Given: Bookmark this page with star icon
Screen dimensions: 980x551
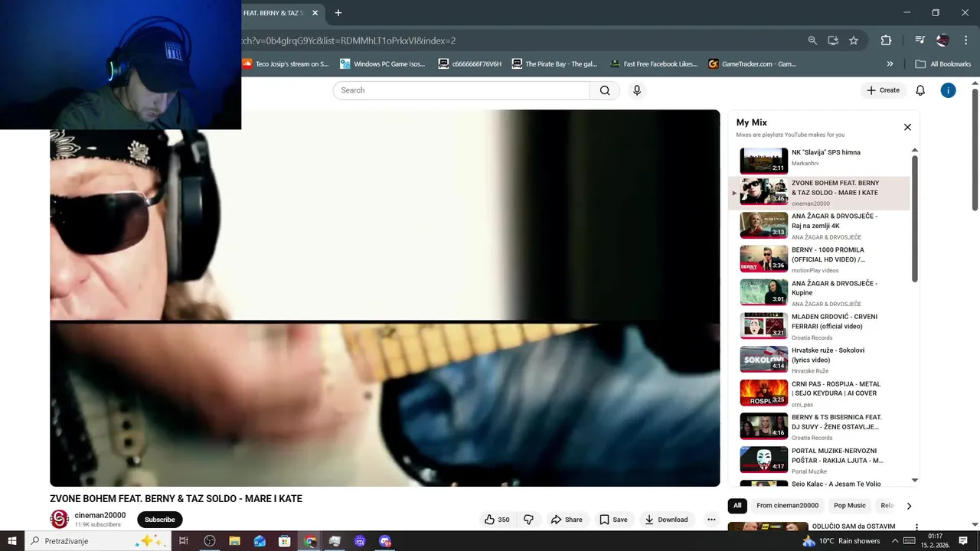Looking at the screenshot, I should (x=854, y=41).
